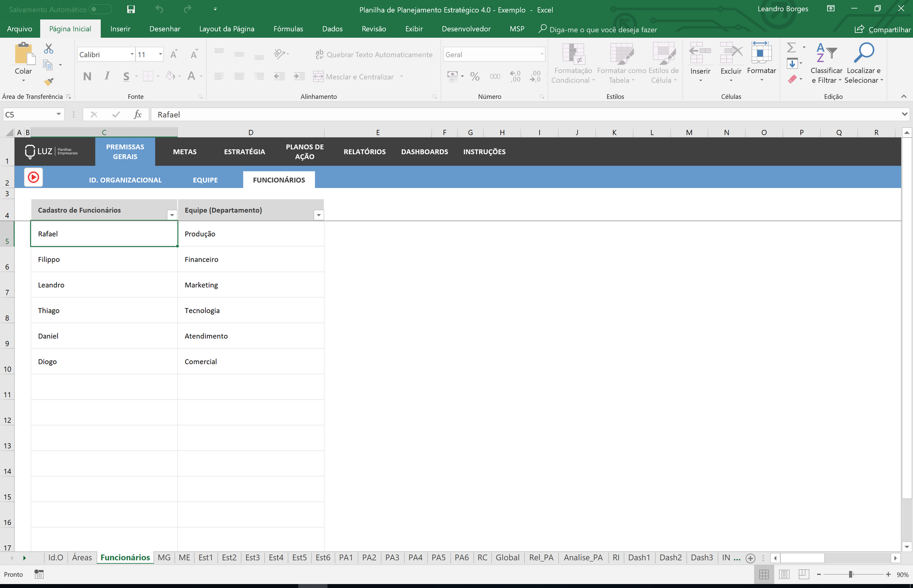Toggle Bold formatting N button
The width and height of the screenshot is (913, 588).
point(87,76)
